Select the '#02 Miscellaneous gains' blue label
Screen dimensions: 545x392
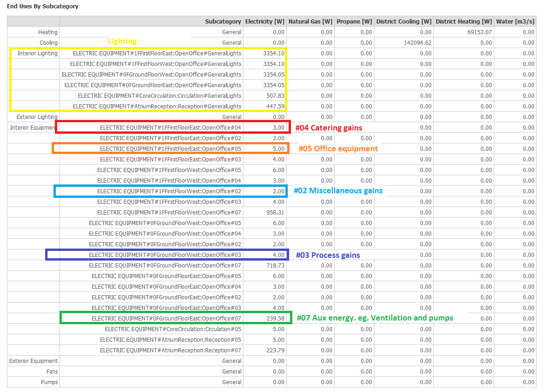[338, 191]
